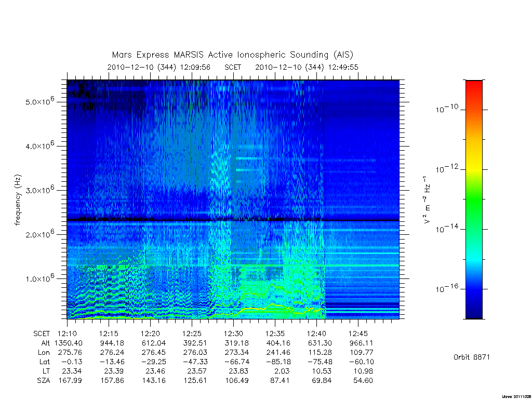This screenshot has width=532, height=399.
Task: Click the altitude value 631.30
Action: coord(320,343)
